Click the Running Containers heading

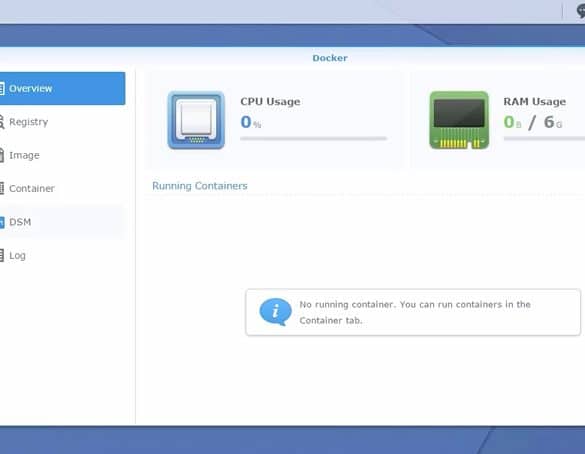(x=200, y=186)
